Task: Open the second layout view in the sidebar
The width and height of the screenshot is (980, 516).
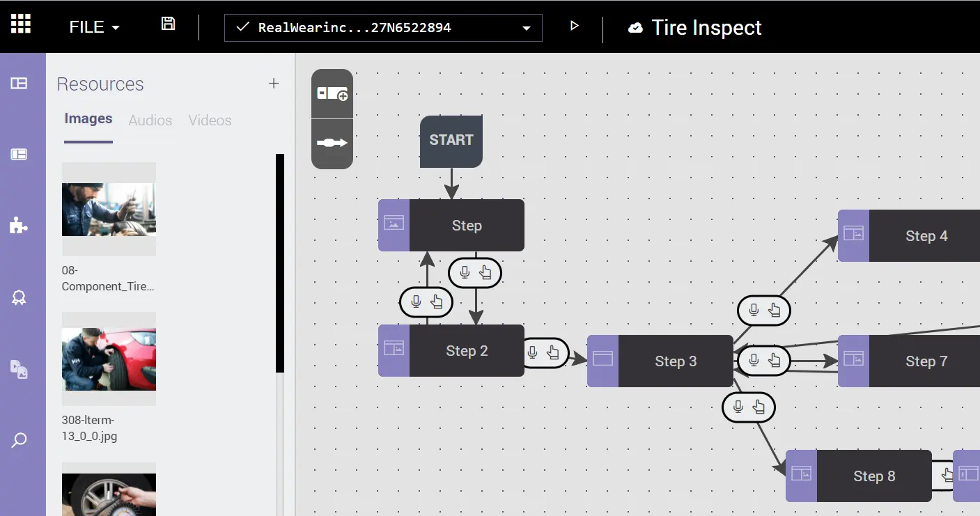Action: pos(19,155)
